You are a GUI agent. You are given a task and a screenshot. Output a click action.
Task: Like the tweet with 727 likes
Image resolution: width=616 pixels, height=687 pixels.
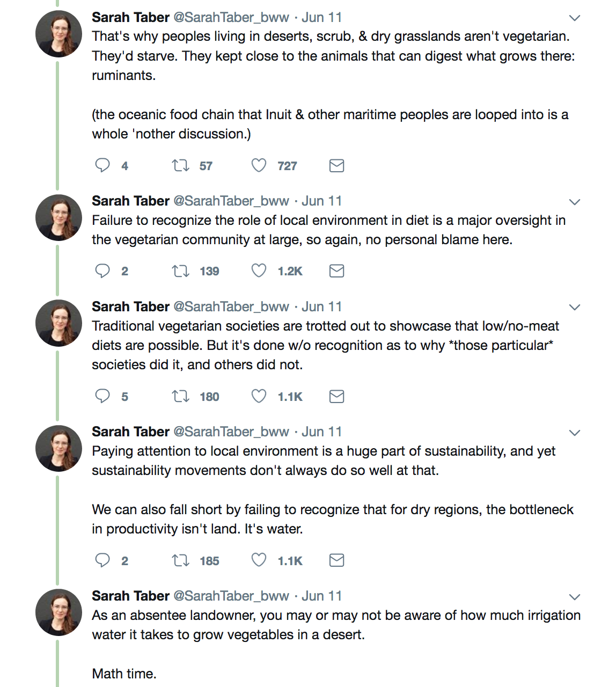(259, 165)
